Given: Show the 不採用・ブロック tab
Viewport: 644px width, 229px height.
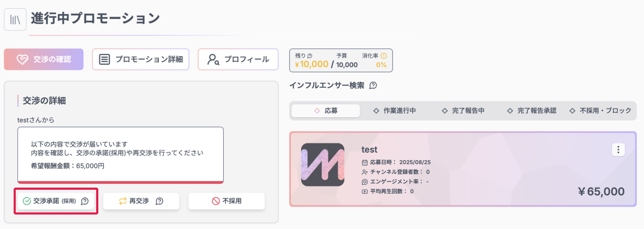Looking at the screenshot, I should tap(600, 111).
